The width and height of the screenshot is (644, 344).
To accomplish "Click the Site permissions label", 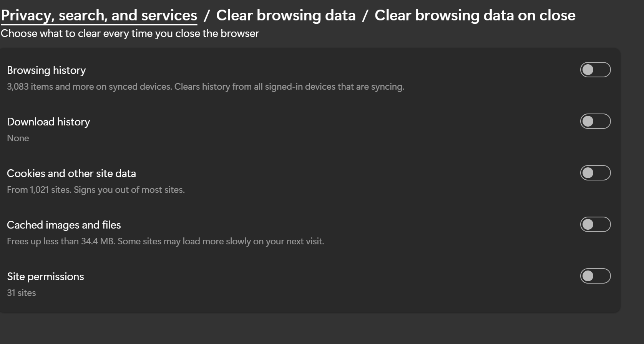I will [45, 277].
